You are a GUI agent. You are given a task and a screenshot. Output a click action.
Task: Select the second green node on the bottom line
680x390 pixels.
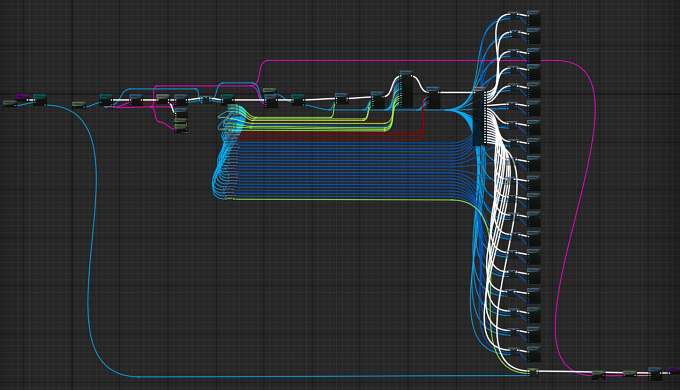pos(629,373)
